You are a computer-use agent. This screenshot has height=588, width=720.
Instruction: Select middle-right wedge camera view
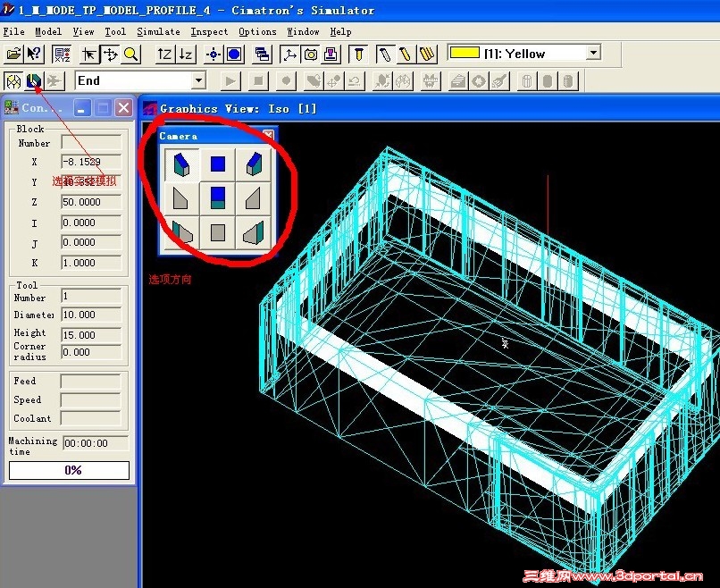(254, 198)
